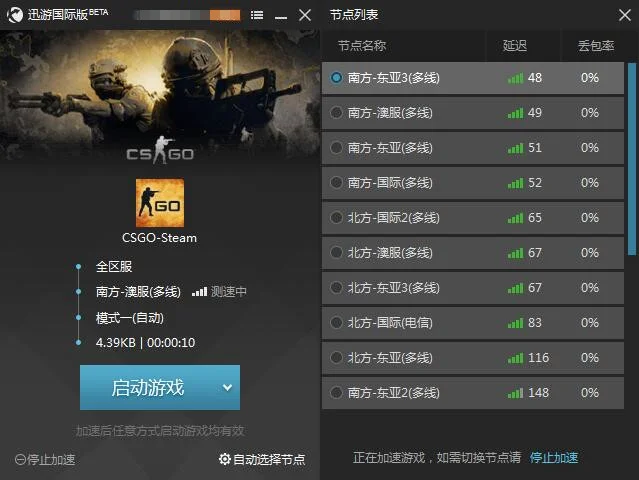
Task: Click the orange account bar in title
Action: click(x=225, y=15)
